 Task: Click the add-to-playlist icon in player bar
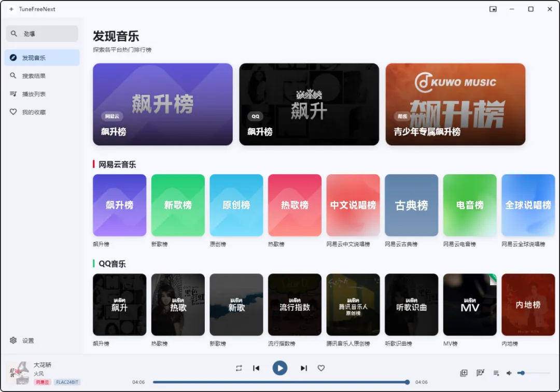coord(464,373)
